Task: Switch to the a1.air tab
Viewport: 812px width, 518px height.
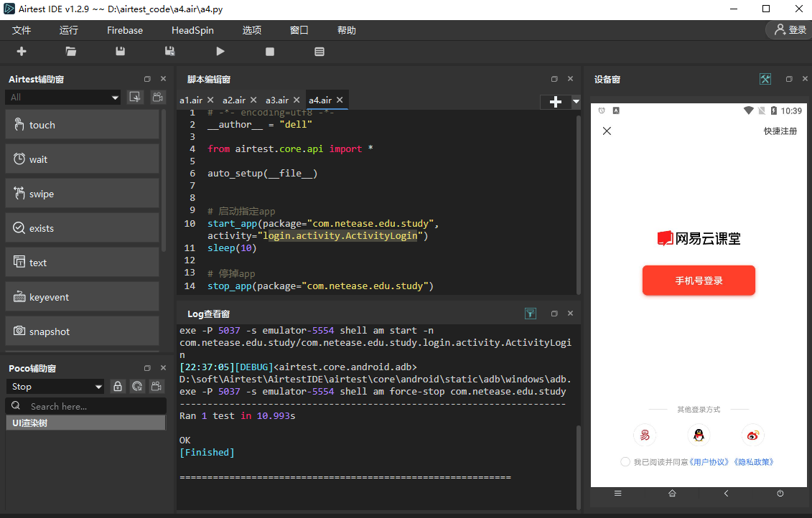Action: click(x=190, y=100)
